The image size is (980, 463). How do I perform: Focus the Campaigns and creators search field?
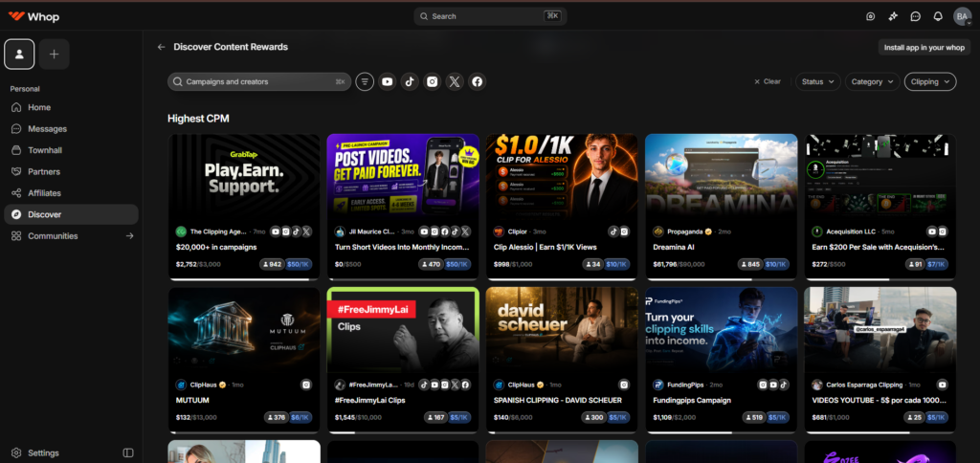click(259, 82)
